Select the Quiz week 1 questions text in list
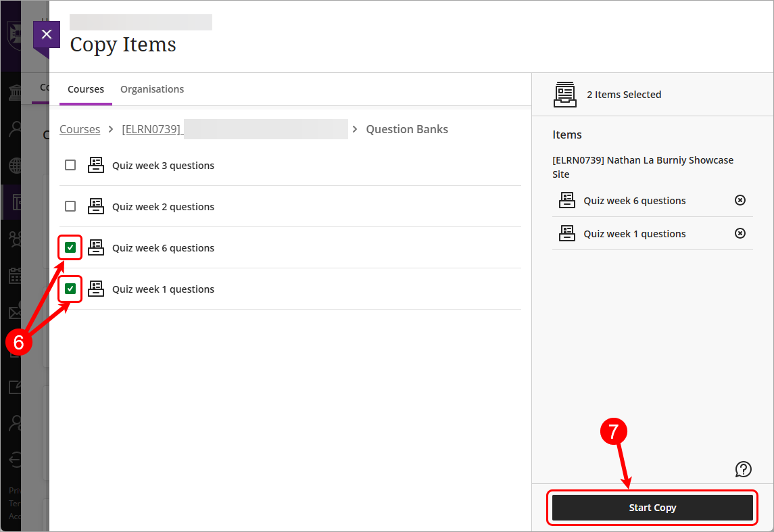This screenshot has width=774, height=532. coord(163,289)
